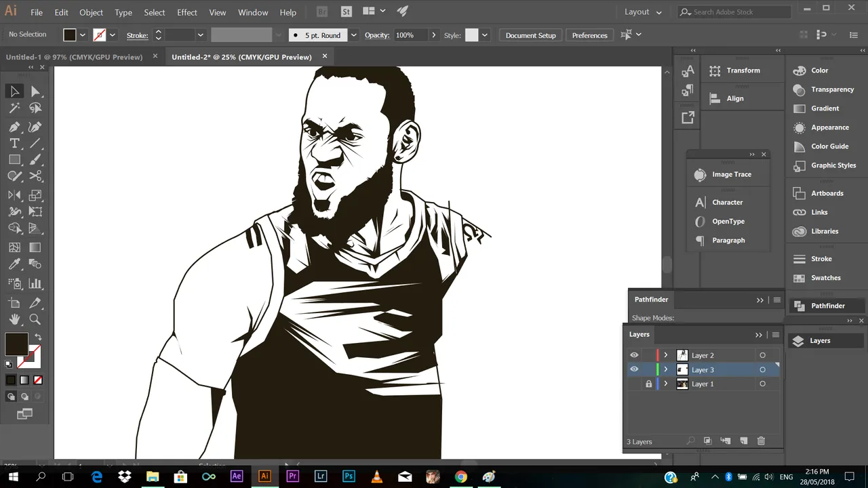Pick the Line Segment tool

(x=35, y=144)
